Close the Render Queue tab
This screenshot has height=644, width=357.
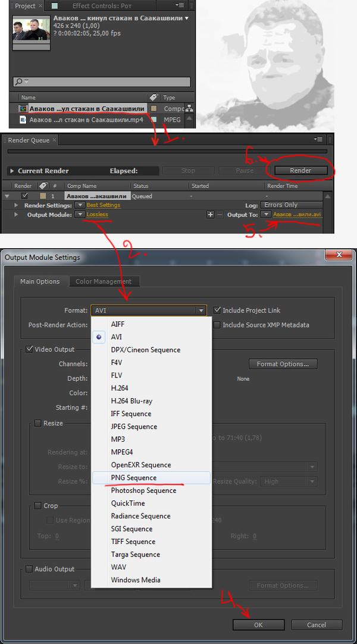coord(54,140)
